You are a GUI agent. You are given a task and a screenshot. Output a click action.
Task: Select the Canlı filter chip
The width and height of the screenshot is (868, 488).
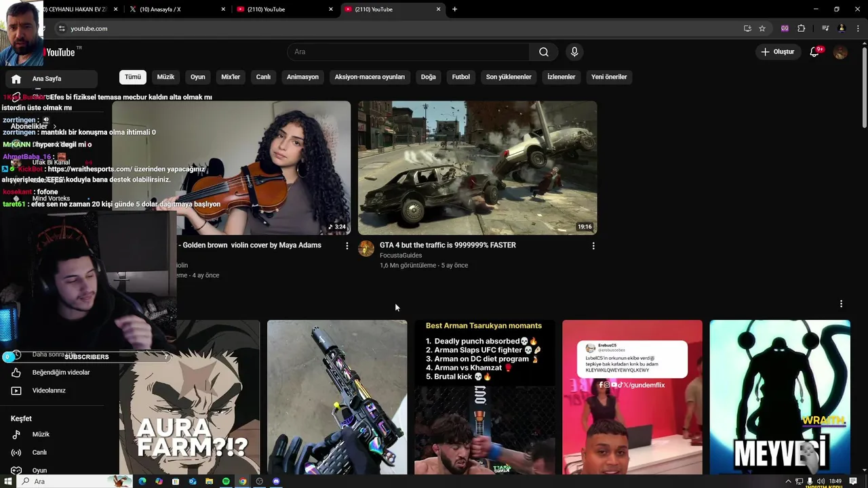(263, 77)
